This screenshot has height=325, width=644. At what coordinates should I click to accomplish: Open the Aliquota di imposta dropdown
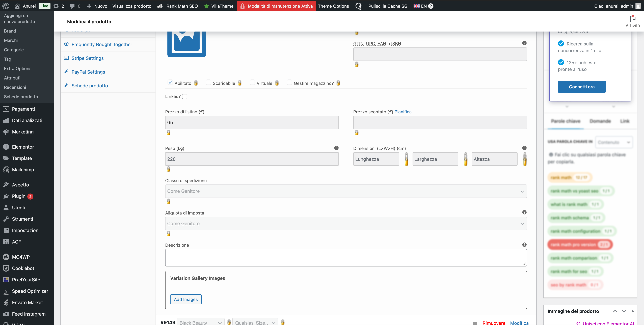346,224
